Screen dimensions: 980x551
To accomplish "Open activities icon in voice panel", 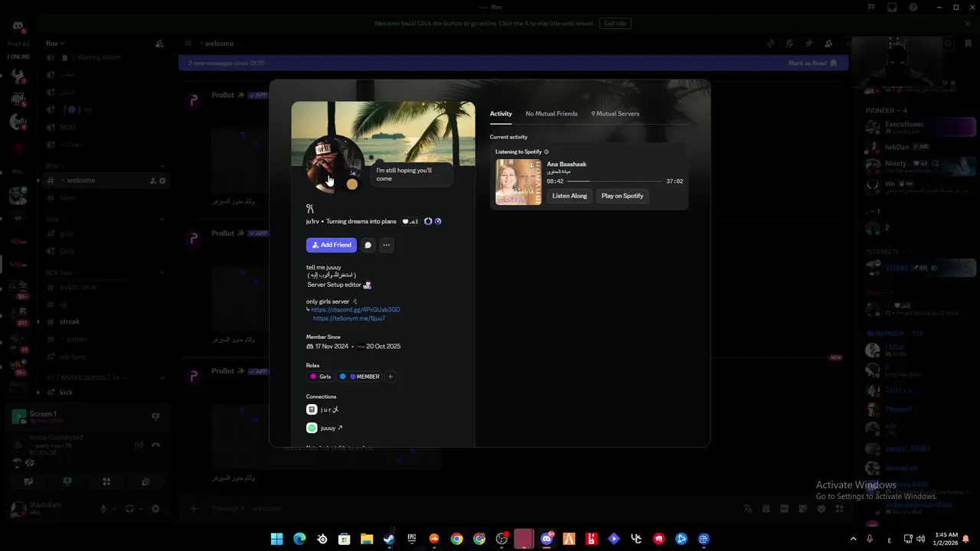I will pos(106,482).
